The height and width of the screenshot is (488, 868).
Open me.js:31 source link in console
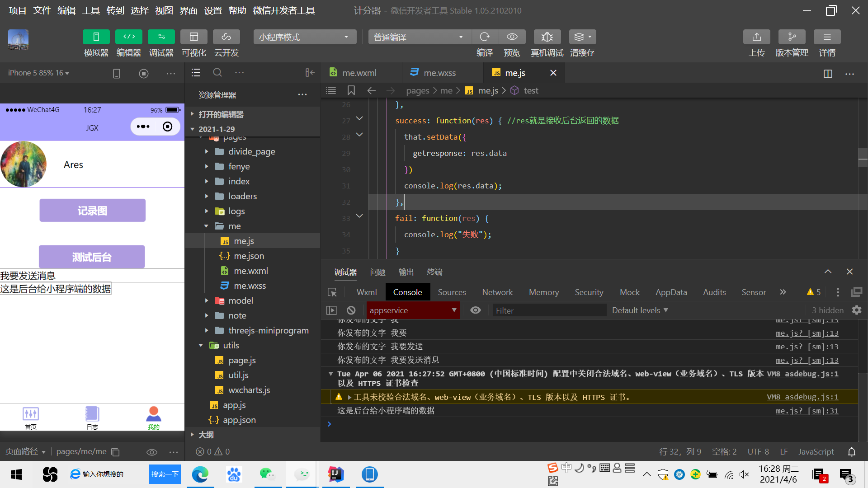pos(807,411)
